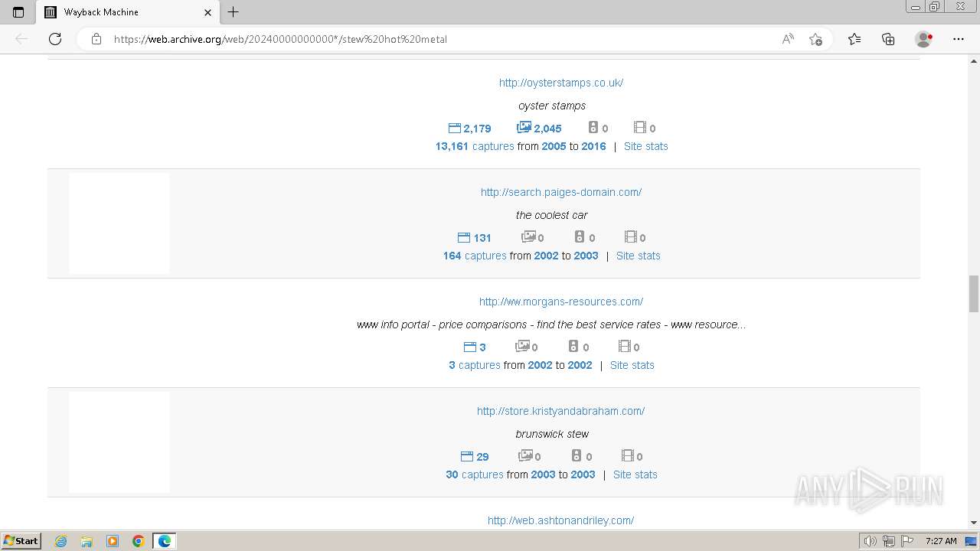The width and height of the screenshot is (980, 551).
Task: Click the webpage captures icon for morgans-resources
Action: click(x=470, y=347)
